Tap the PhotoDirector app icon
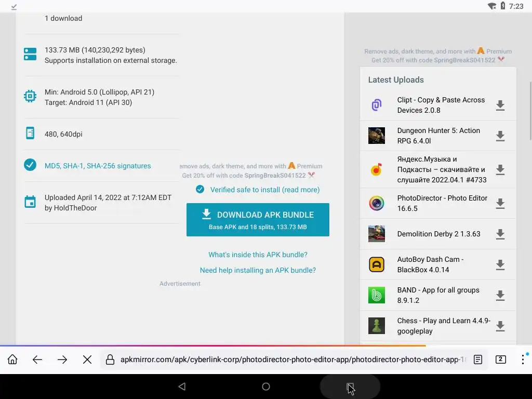The width and height of the screenshot is (532, 399). (x=377, y=203)
